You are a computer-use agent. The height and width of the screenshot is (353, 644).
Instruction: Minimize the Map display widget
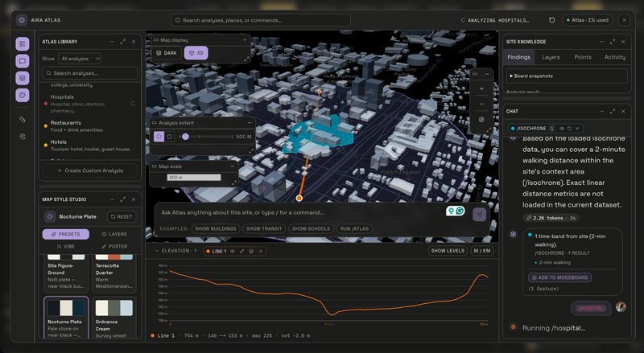pyautogui.click(x=245, y=40)
